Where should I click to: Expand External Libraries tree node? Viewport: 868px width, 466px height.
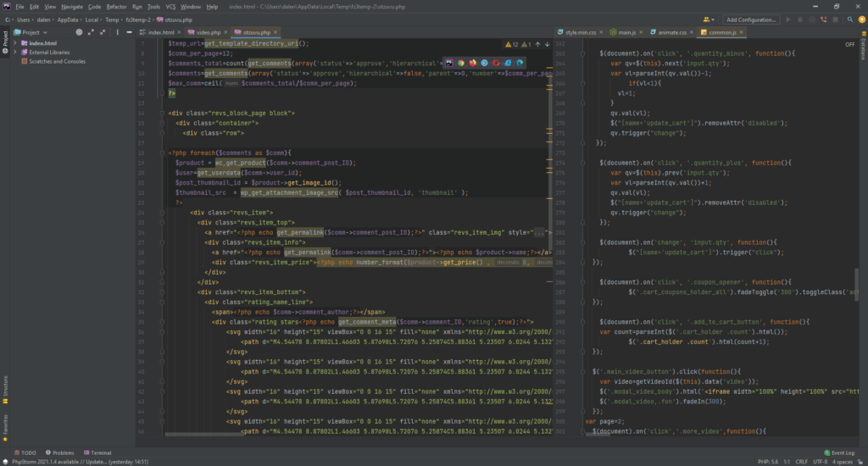pos(14,52)
